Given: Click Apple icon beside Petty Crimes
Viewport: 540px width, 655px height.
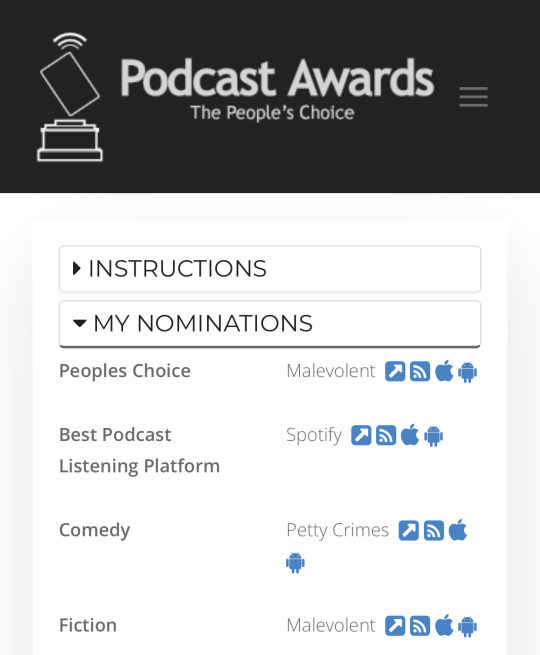Looking at the screenshot, I should click(x=458, y=530).
